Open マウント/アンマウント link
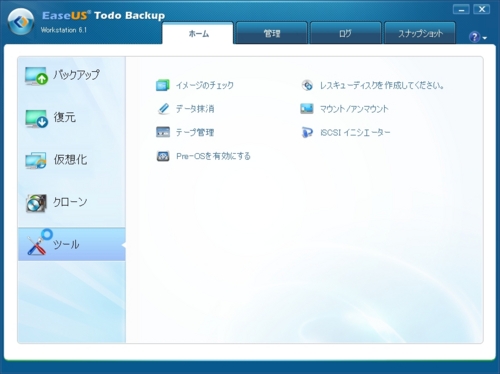Viewport: 500px width, 374px height. click(x=354, y=109)
